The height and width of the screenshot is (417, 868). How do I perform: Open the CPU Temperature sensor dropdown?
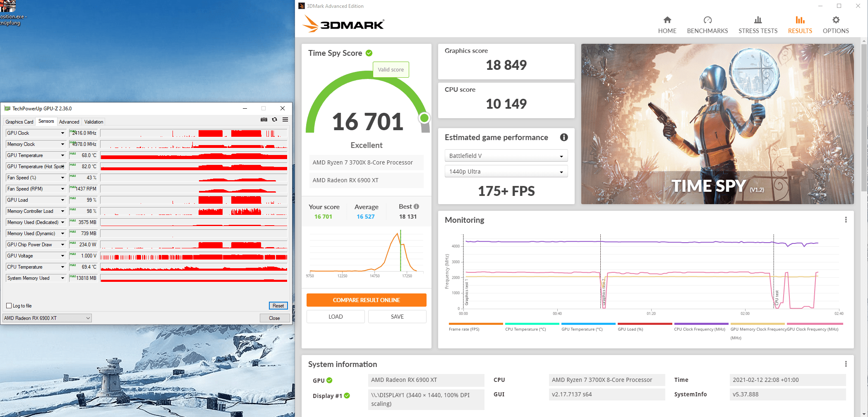(62, 267)
